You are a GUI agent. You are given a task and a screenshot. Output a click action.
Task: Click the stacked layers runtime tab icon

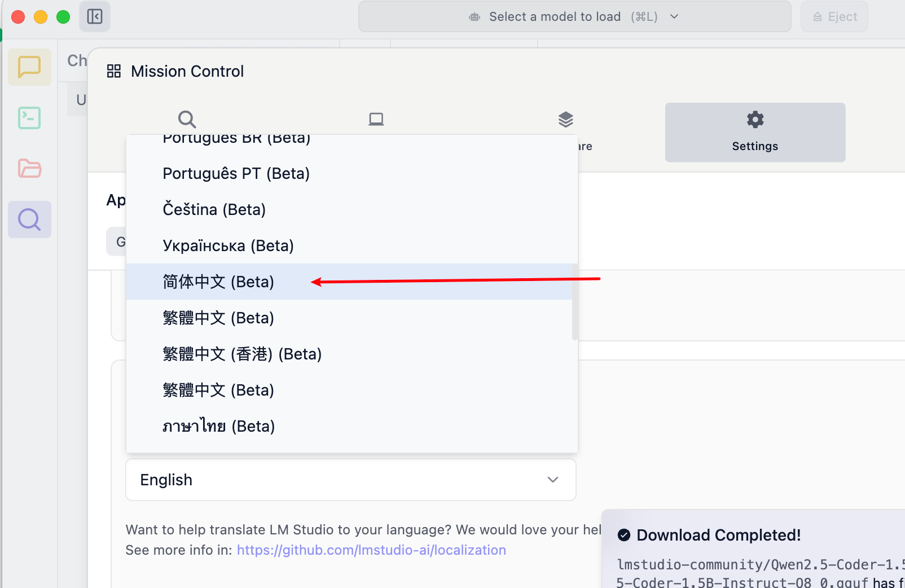click(x=565, y=119)
